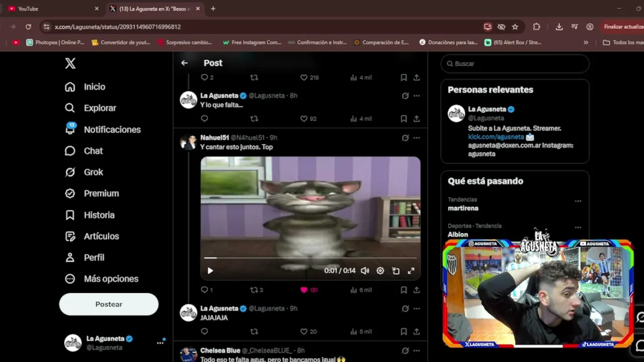Screen dimensions: 644x362
Task: Open YouTube bookmark icon in bookmarks bar
Action: click(16, 43)
